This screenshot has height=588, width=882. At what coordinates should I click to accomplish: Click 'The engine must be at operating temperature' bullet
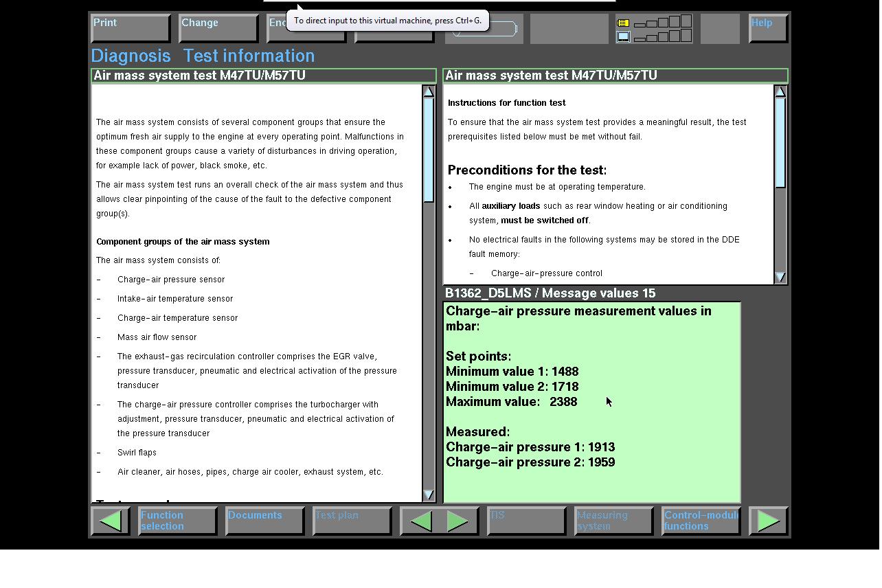pyautogui.click(x=557, y=187)
